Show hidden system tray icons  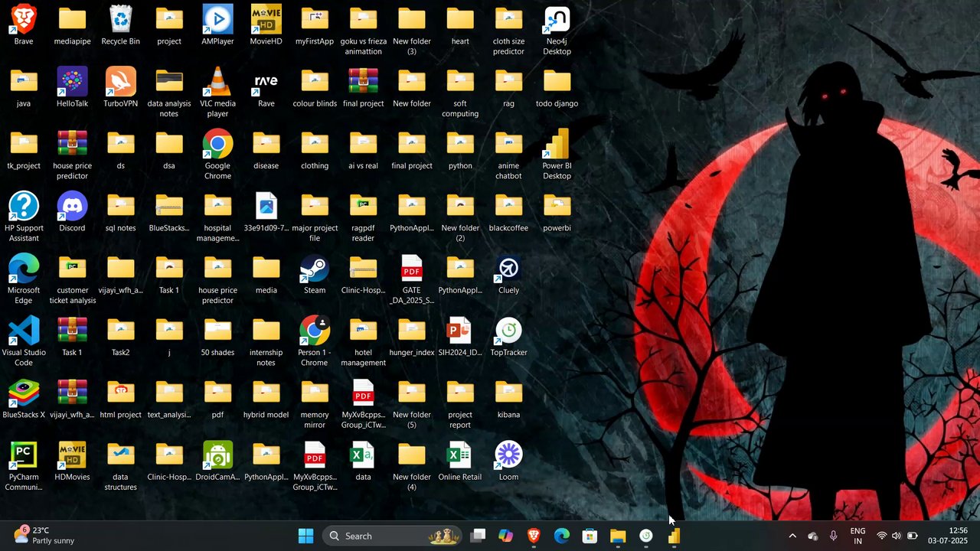[792, 536]
